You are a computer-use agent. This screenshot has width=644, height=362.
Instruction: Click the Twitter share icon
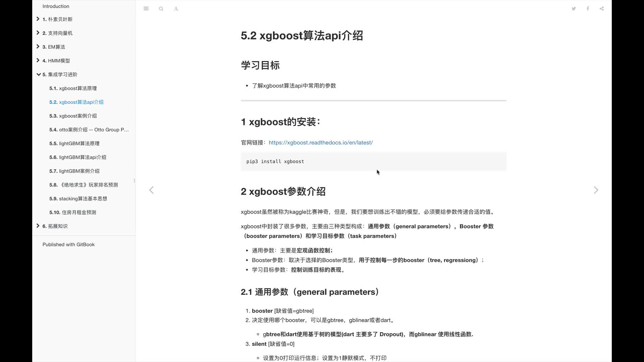(x=574, y=8)
